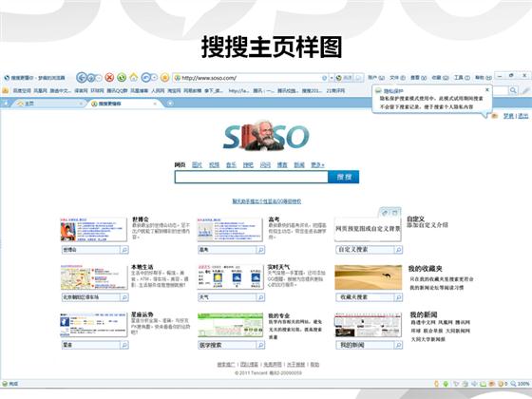Open the 人民网 bookmark
The height and width of the screenshot is (399, 532).
[x=158, y=90]
